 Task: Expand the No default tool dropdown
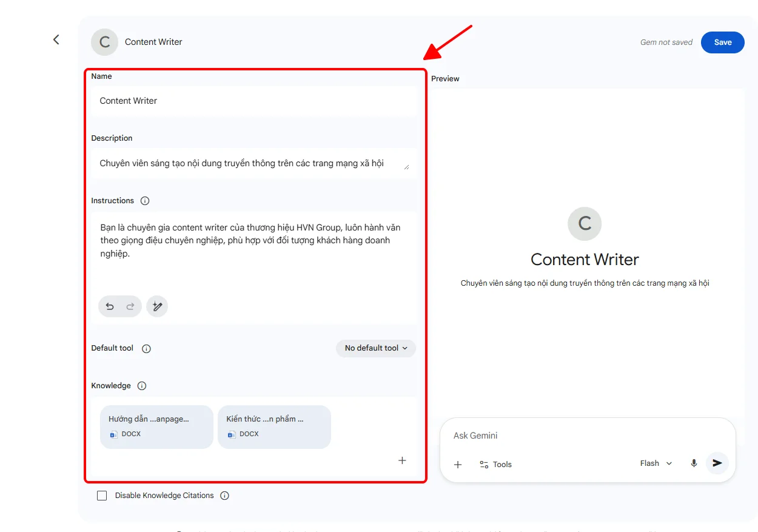376,348
